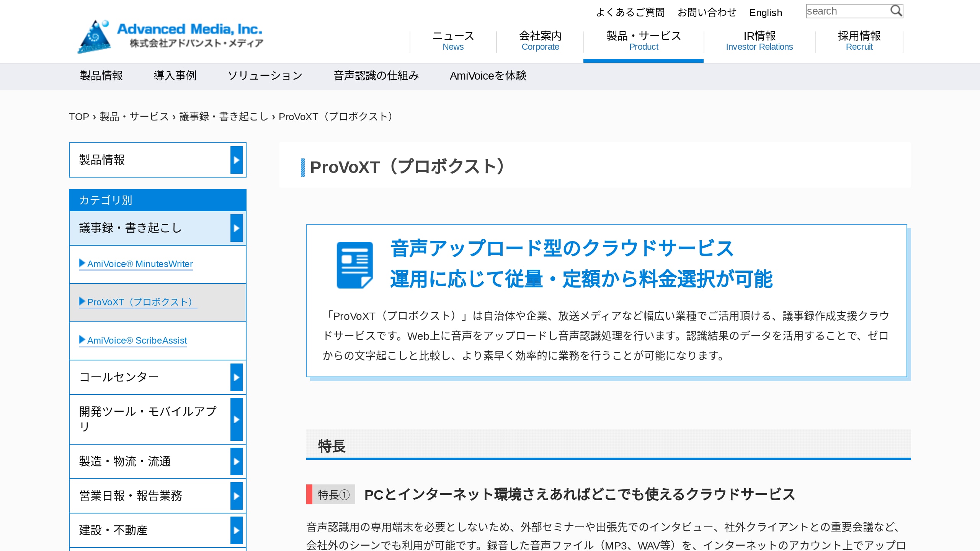This screenshot has width=980, height=551.
Task: Click the 建設・不動産 sidebar category label
Action: pyautogui.click(x=113, y=530)
